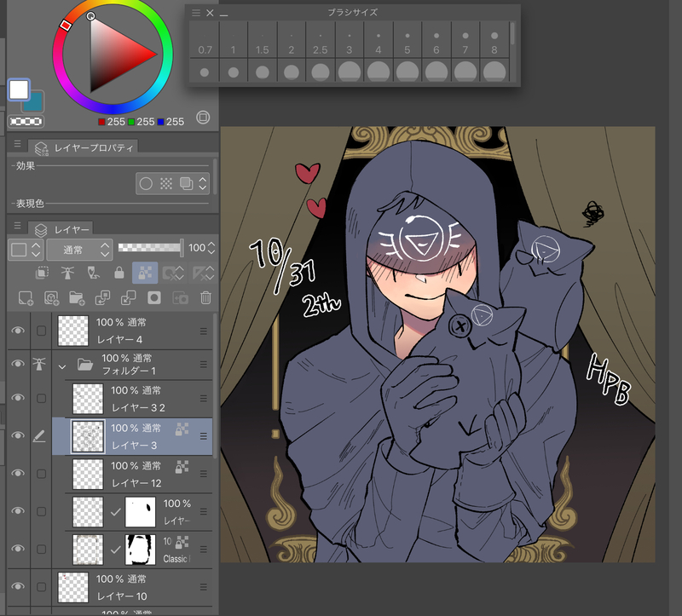682x616 pixels.
Task: Toggle the lock layer padlock icon
Action: 119,273
